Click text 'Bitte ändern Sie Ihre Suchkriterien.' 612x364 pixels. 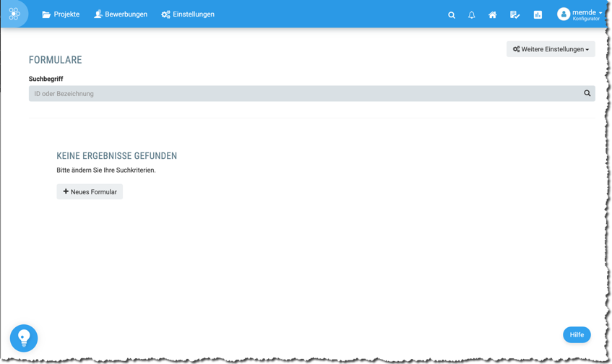106,170
